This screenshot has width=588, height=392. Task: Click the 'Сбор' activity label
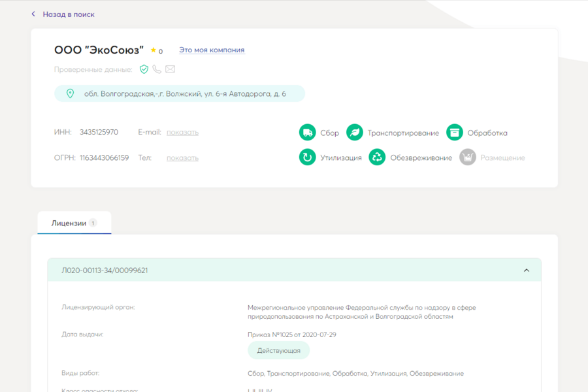(x=330, y=133)
